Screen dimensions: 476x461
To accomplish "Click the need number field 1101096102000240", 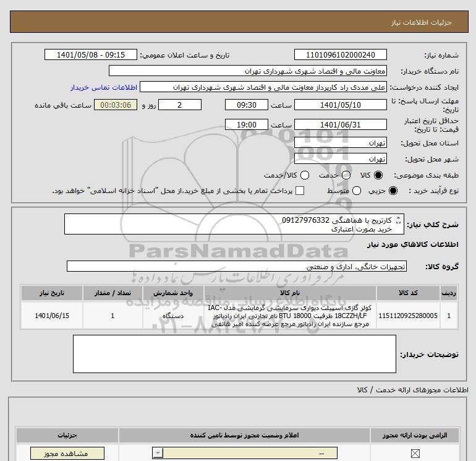I will tap(340, 54).
